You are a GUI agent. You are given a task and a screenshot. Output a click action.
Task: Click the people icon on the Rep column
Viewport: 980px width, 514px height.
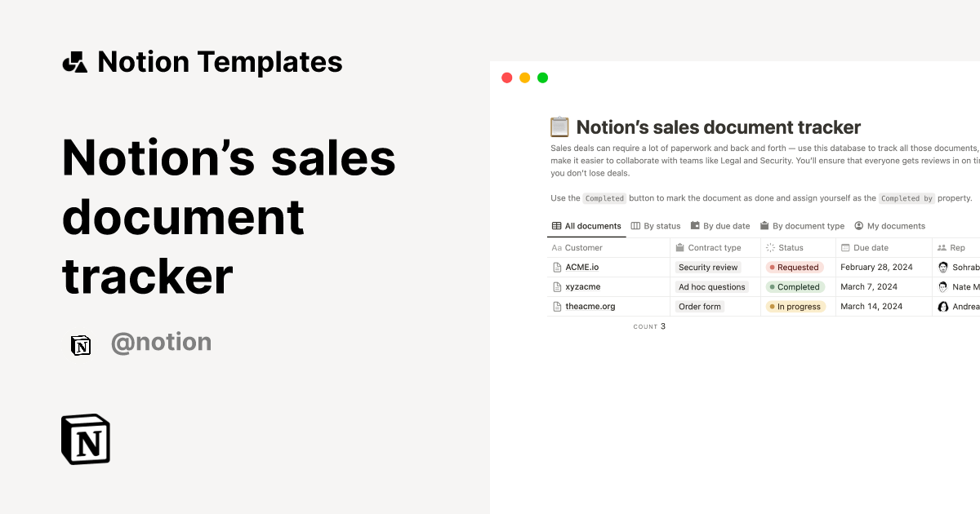944,247
